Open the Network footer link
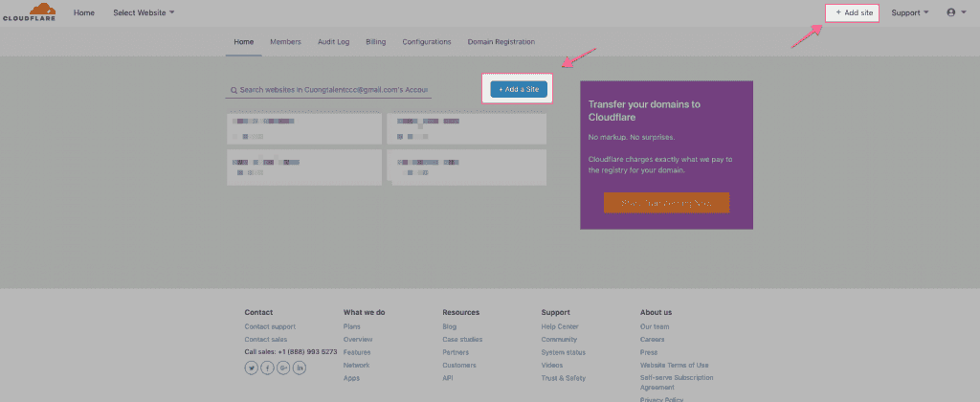The width and height of the screenshot is (980, 402). (356, 365)
